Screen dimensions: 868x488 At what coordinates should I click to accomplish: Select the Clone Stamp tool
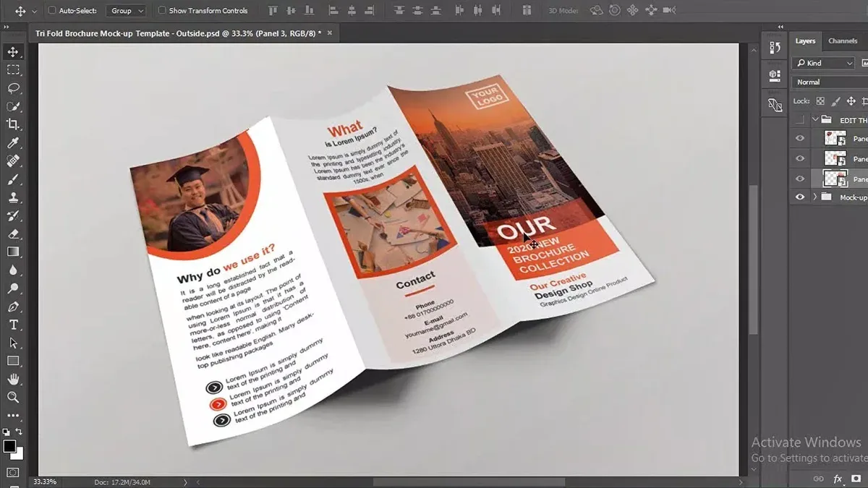tap(13, 197)
